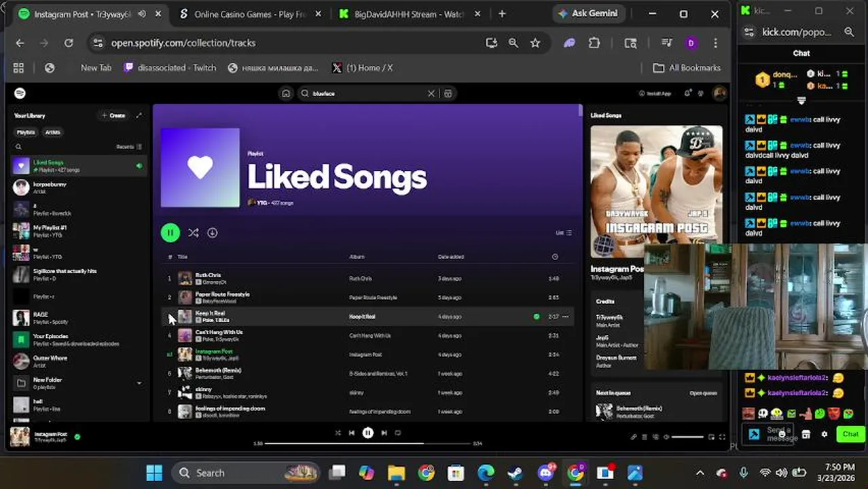Pause playback in bottom player
868x489 pixels.
tap(367, 433)
